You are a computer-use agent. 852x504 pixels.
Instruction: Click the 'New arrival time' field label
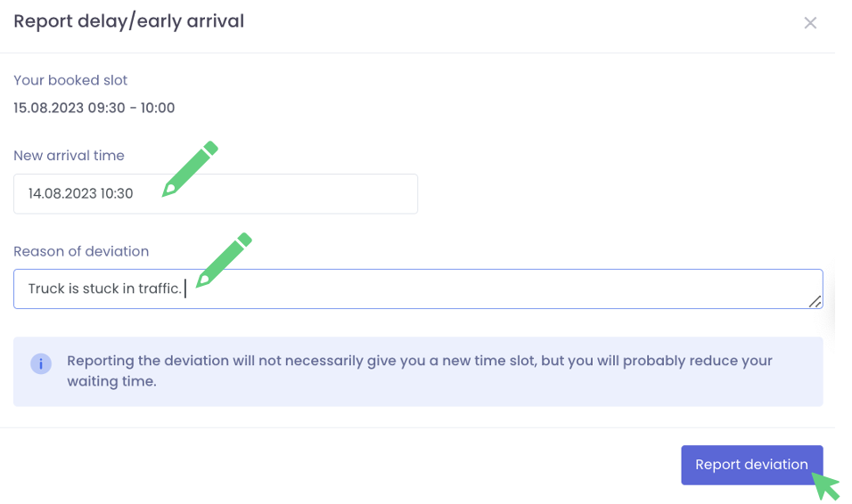(x=69, y=156)
